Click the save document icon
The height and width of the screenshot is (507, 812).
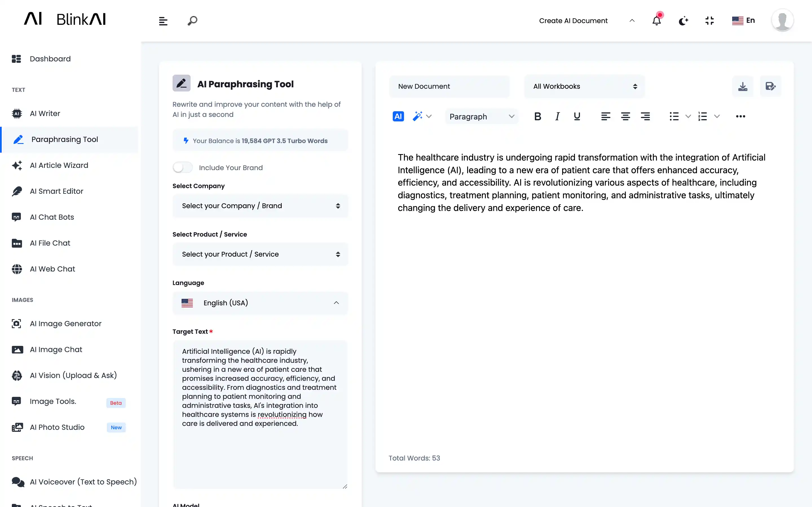point(770,86)
